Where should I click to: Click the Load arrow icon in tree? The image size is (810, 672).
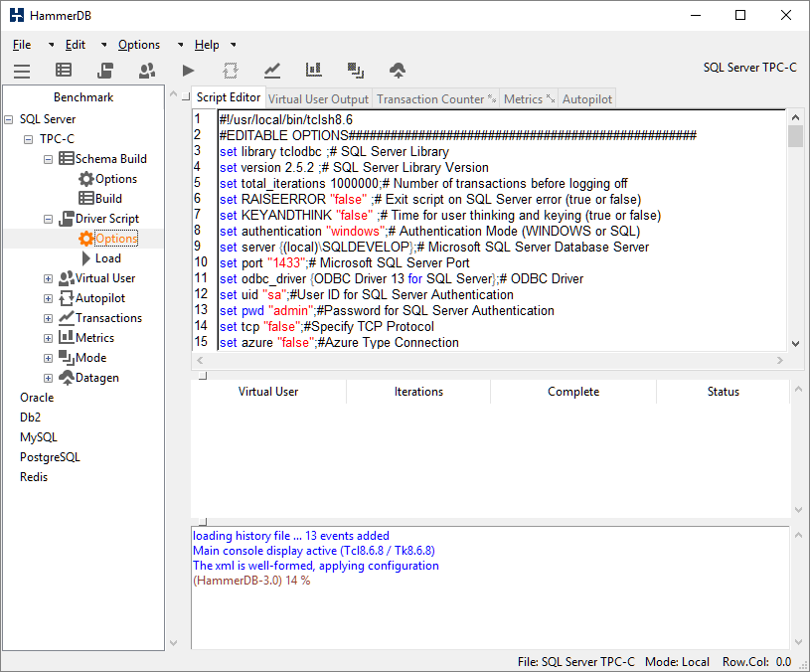click(x=86, y=258)
